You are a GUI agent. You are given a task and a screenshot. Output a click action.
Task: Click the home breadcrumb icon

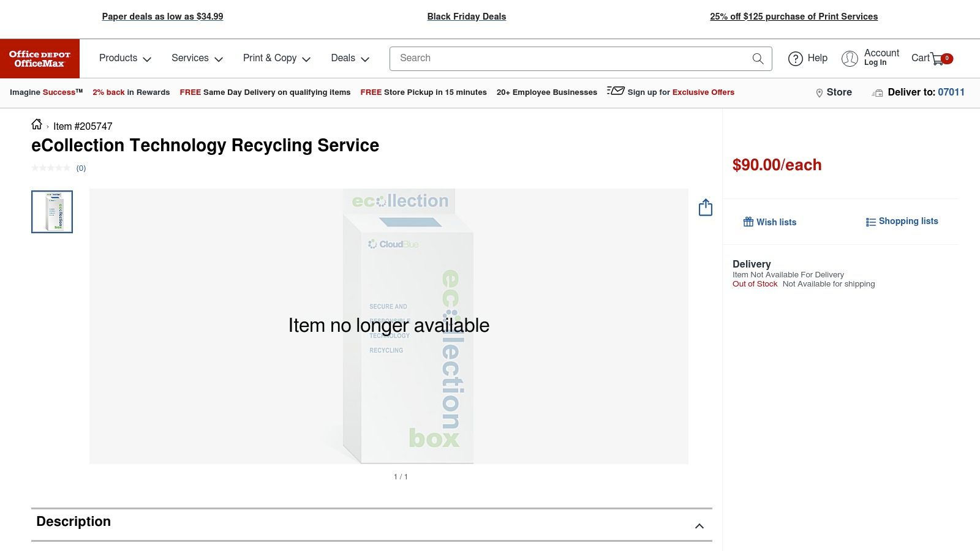37,125
